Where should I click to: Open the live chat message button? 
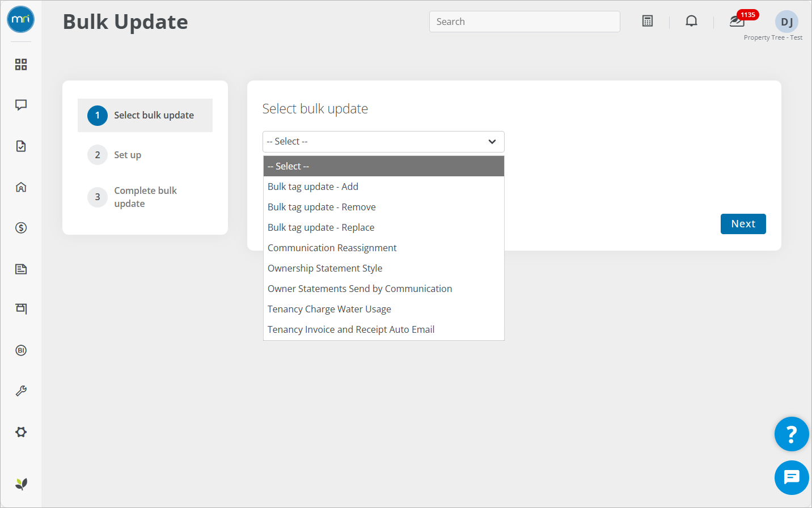[792, 477]
